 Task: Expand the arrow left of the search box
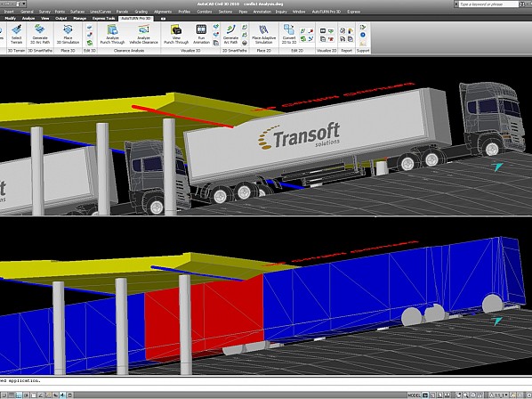click(x=456, y=4)
